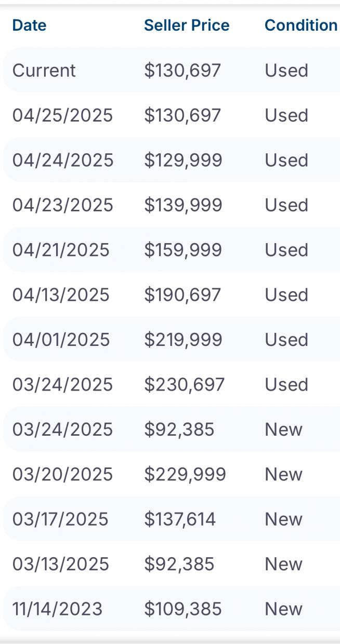
Task: Select the 04/25/2025 date cell
Action: pyautogui.click(x=62, y=115)
